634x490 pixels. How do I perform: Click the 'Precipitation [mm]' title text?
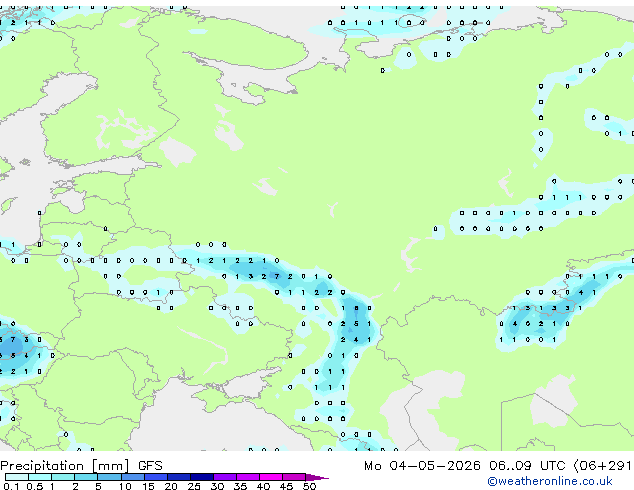click(65, 466)
